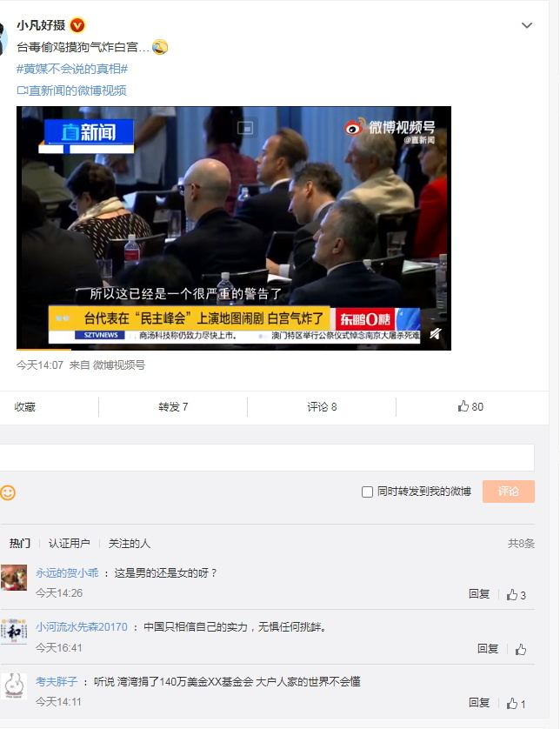This screenshot has height=729, width=560.
Task: Open the post options chevron menu
Action: [527, 25]
